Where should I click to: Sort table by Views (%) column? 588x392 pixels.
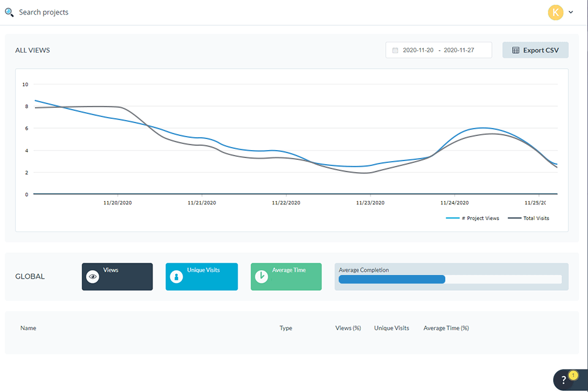(x=348, y=328)
